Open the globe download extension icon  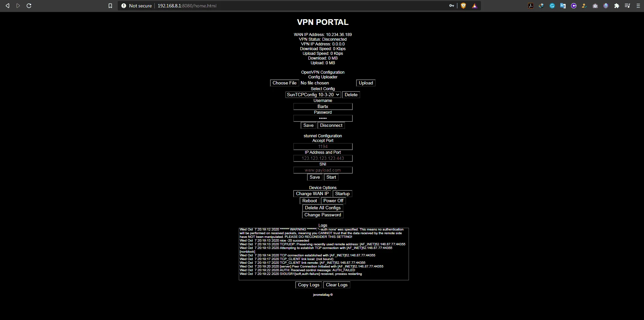[541, 6]
